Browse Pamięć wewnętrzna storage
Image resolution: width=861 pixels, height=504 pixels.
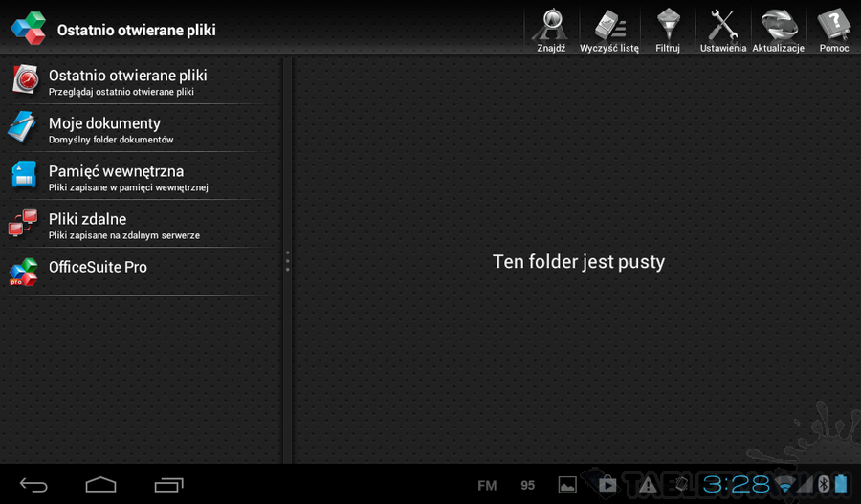[142, 176]
